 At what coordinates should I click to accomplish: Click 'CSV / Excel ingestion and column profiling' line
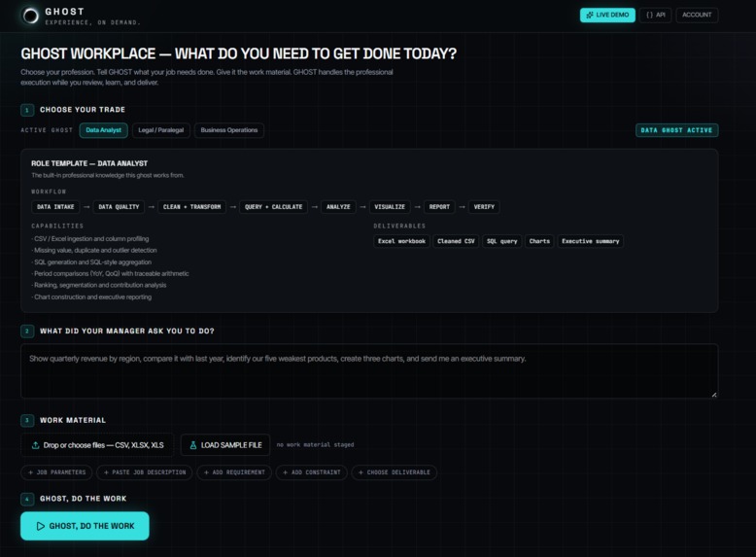coord(90,239)
